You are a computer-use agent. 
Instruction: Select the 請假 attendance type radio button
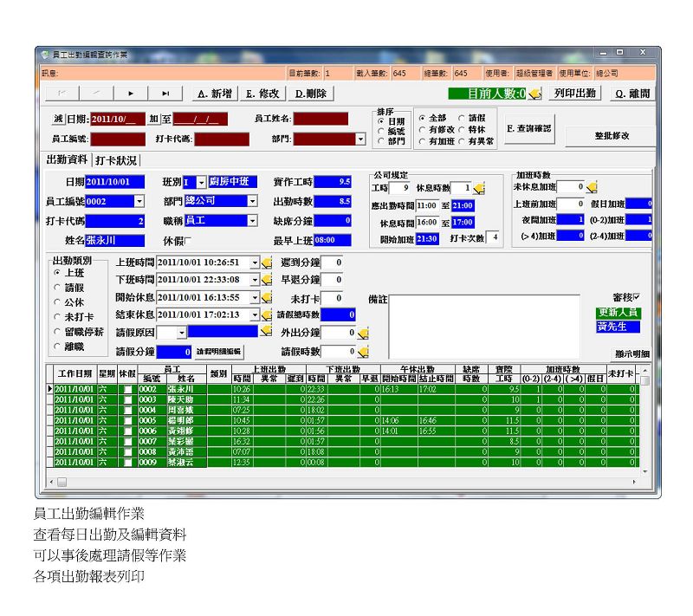pos(58,287)
